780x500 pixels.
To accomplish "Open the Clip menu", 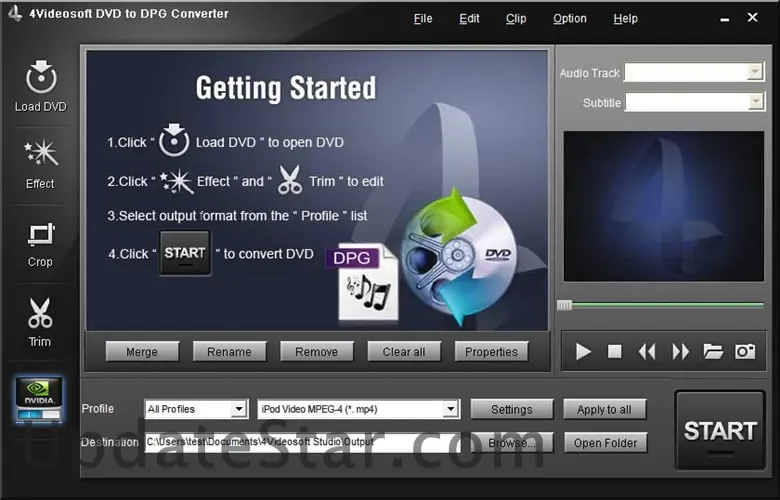I will 516,18.
